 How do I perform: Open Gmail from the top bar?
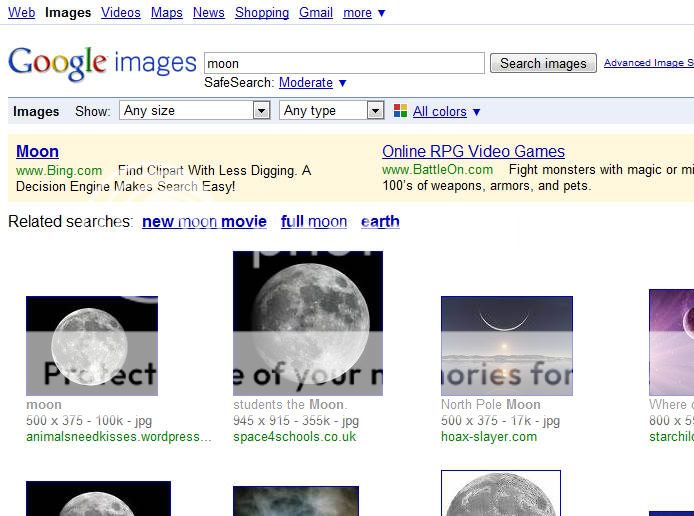tap(316, 12)
